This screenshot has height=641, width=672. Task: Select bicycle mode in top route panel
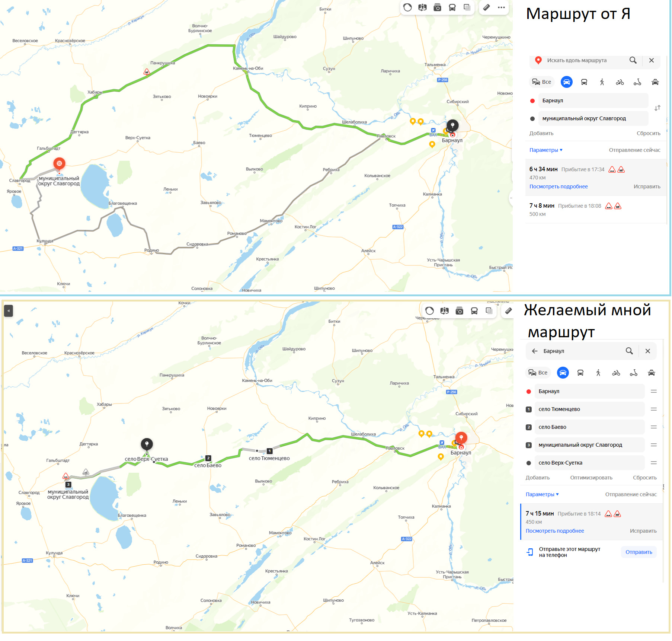(x=620, y=82)
